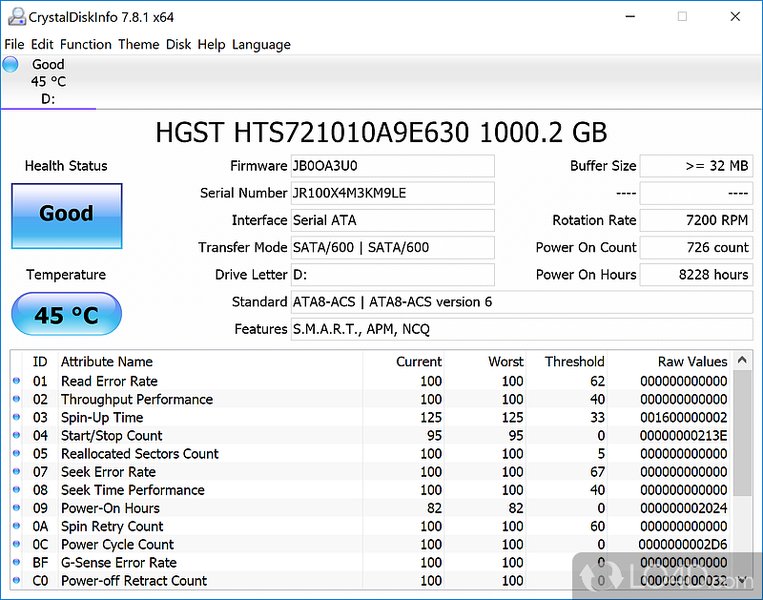The width and height of the screenshot is (763, 600).
Task: Click the Current column header
Action: coord(418,362)
